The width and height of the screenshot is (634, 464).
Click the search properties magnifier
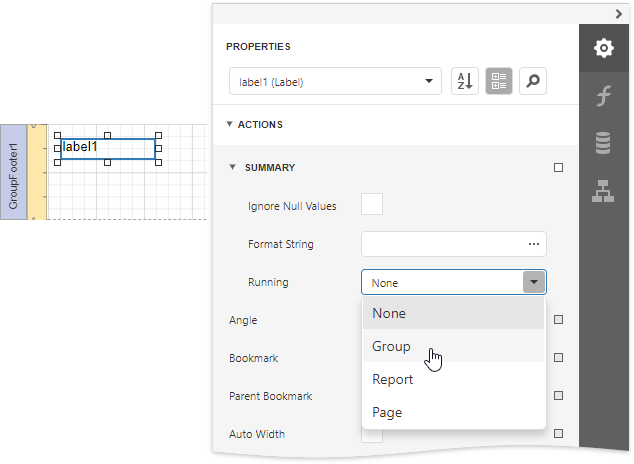pos(533,82)
